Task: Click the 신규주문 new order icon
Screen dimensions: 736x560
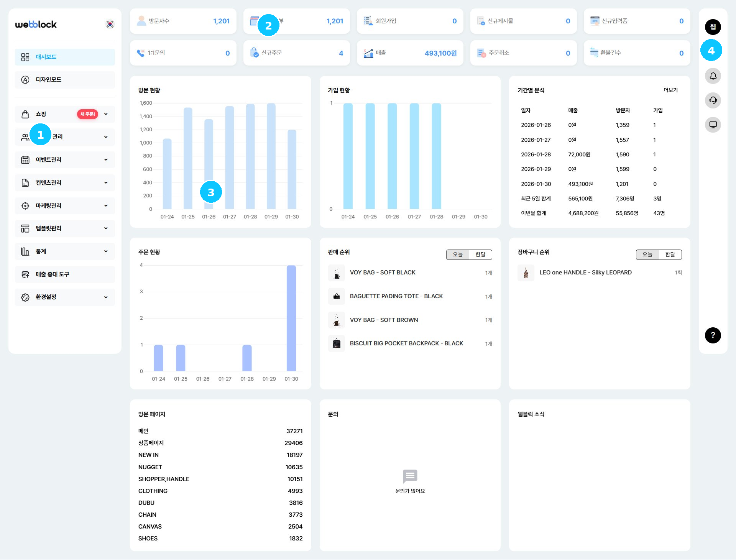Action: click(254, 53)
